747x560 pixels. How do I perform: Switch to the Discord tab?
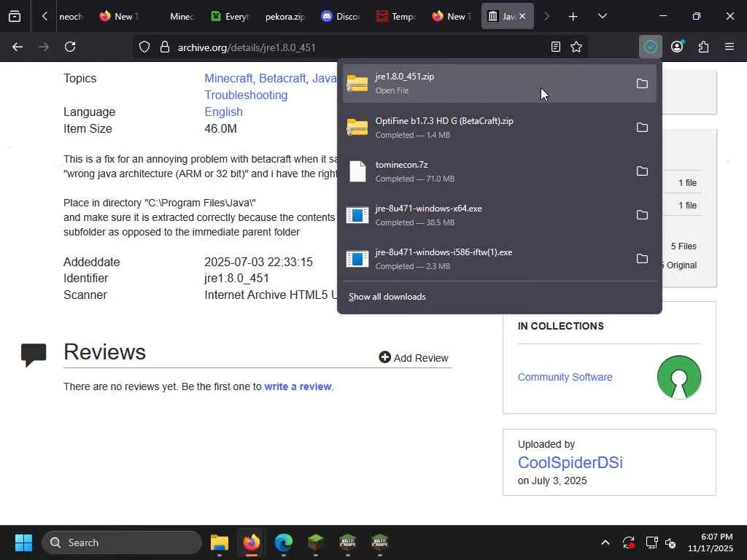[341, 17]
